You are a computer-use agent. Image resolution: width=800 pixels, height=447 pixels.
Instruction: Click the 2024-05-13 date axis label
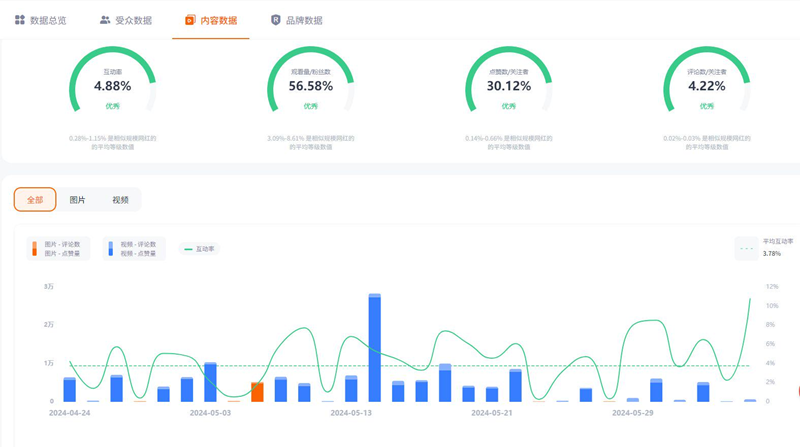[x=351, y=412]
